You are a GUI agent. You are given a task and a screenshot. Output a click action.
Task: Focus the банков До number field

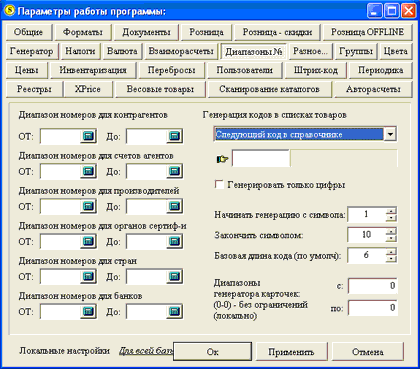click(x=146, y=312)
